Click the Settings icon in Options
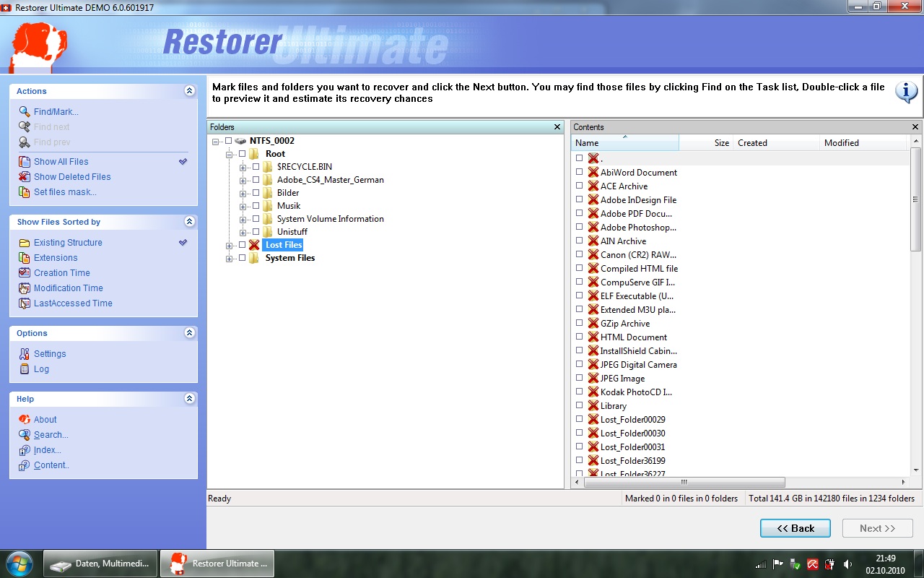The height and width of the screenshot is (578, 924). point(25,354)
